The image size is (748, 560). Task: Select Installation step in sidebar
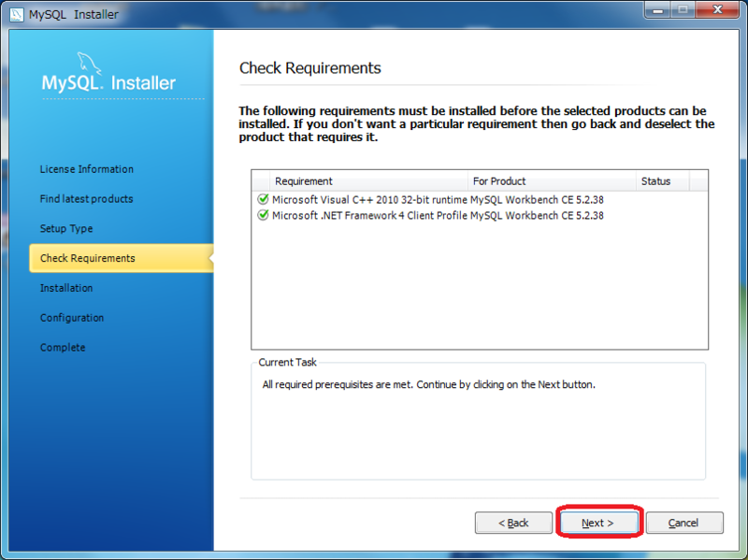(x=66, y=288)
